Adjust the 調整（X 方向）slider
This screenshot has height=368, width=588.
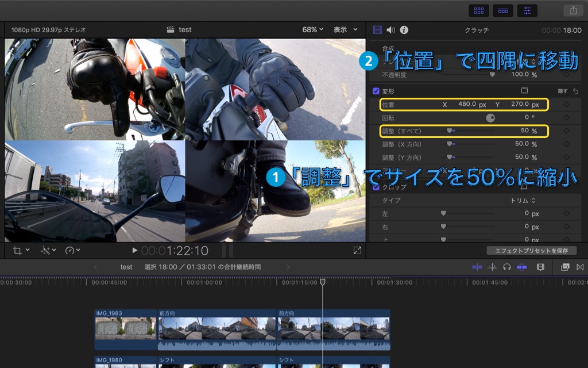tap(449, 144)
